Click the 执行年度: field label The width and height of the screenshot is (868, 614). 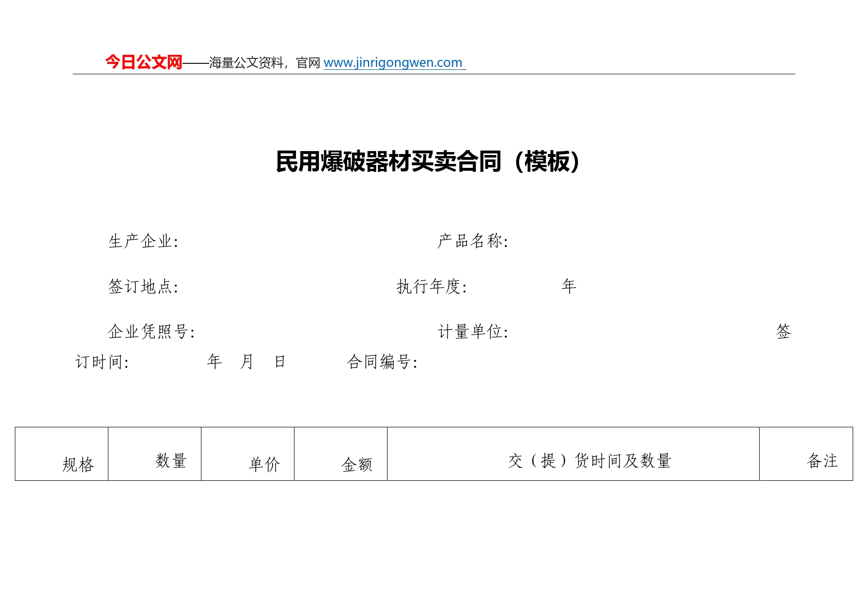(432, 286)
